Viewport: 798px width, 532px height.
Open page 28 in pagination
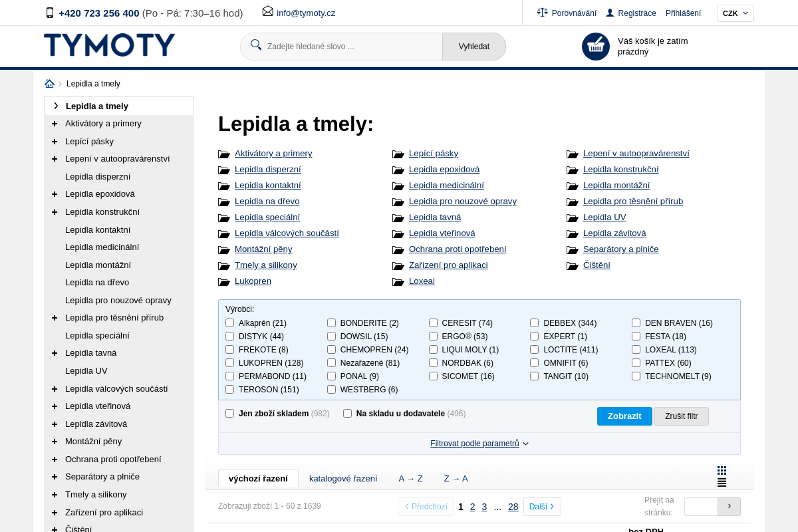513,507
